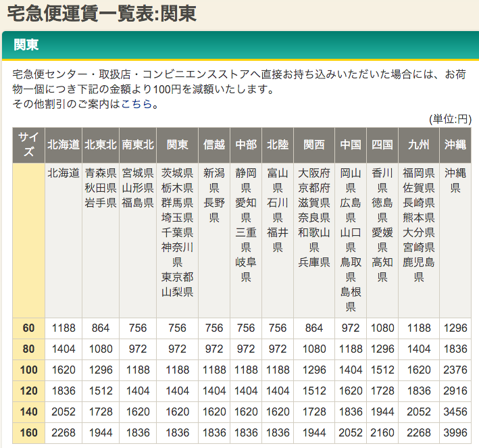Click 1296, the size 100 北東北 fare
This screenshot has width=479, height=448.
tap(101, 370)
